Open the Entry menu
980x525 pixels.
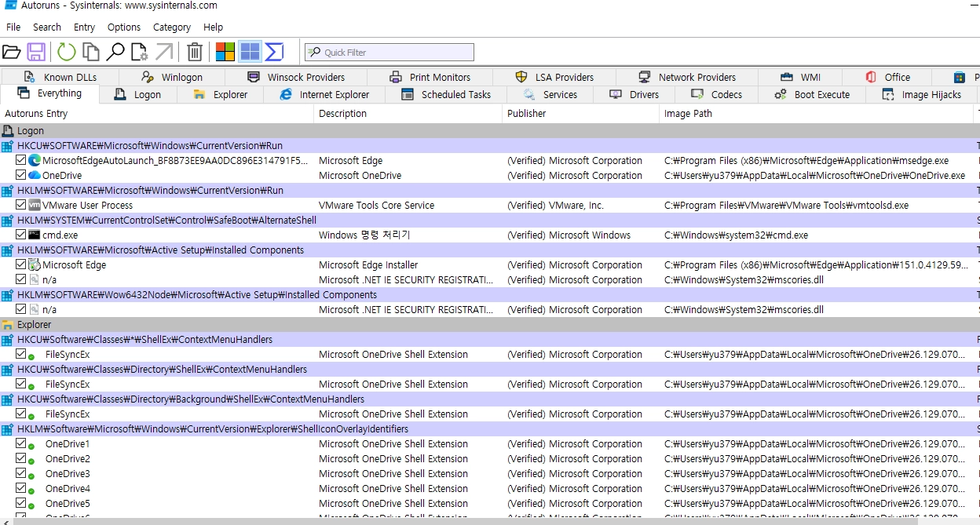coord(85,27)
